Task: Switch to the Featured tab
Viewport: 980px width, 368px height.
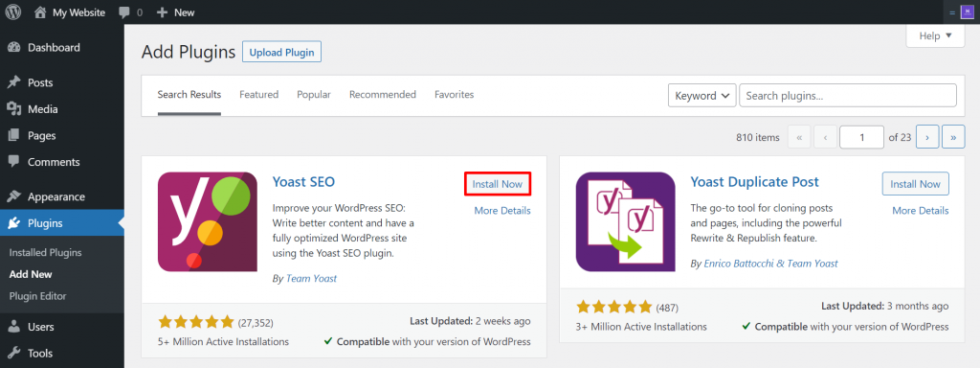Action: (x=258, y=95)
